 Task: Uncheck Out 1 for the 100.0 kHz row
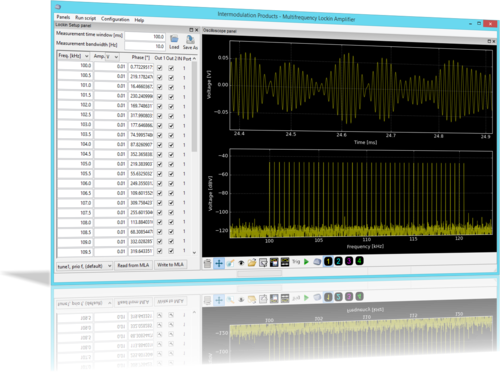pos(160,68)
